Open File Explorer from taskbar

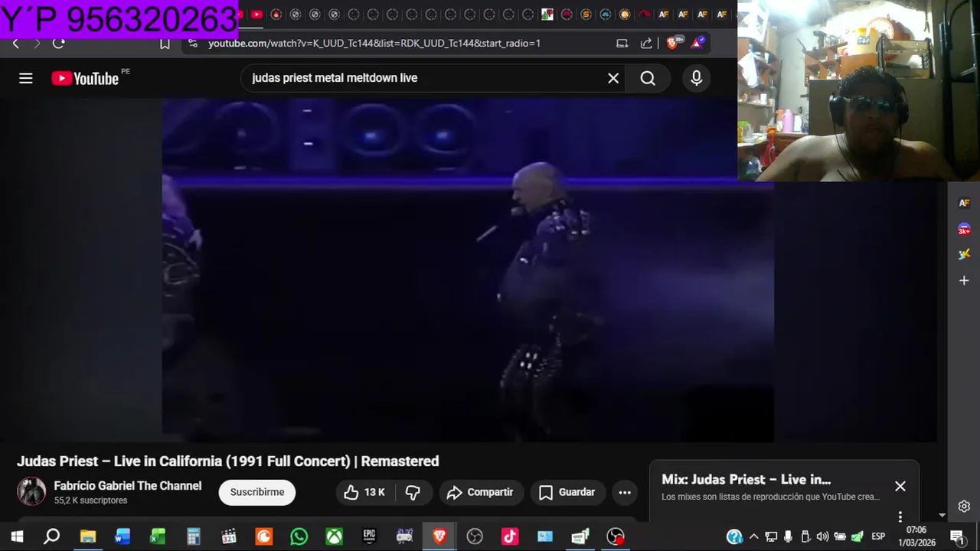pyautogui.click(x=87, y=536)
